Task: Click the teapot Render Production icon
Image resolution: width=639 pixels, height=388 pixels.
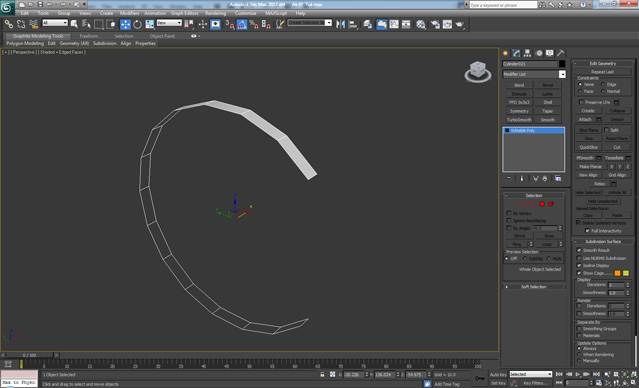Action: pyautogui.click(x=460, y=24)
